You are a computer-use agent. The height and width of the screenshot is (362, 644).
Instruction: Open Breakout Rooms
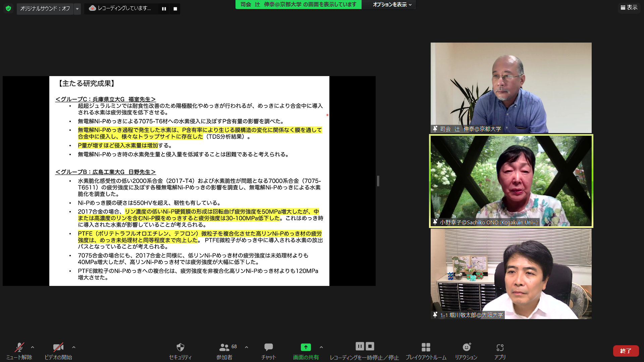(426, 351)
